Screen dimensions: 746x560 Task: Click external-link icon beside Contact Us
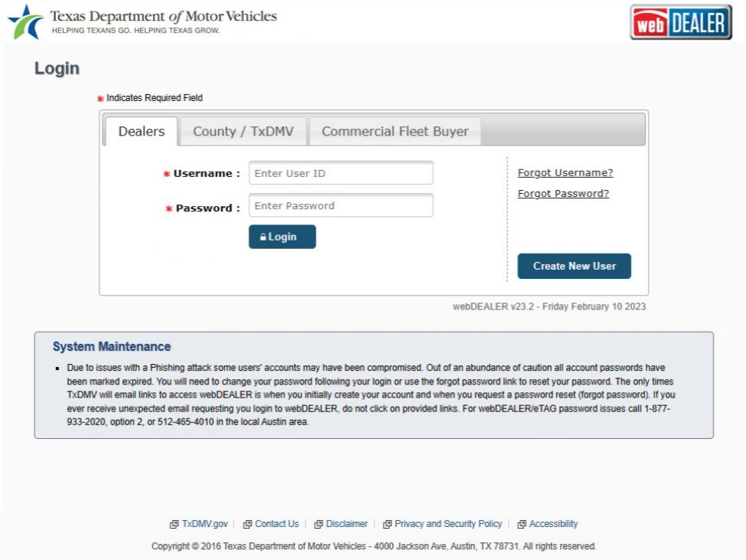tap(247, 525)
